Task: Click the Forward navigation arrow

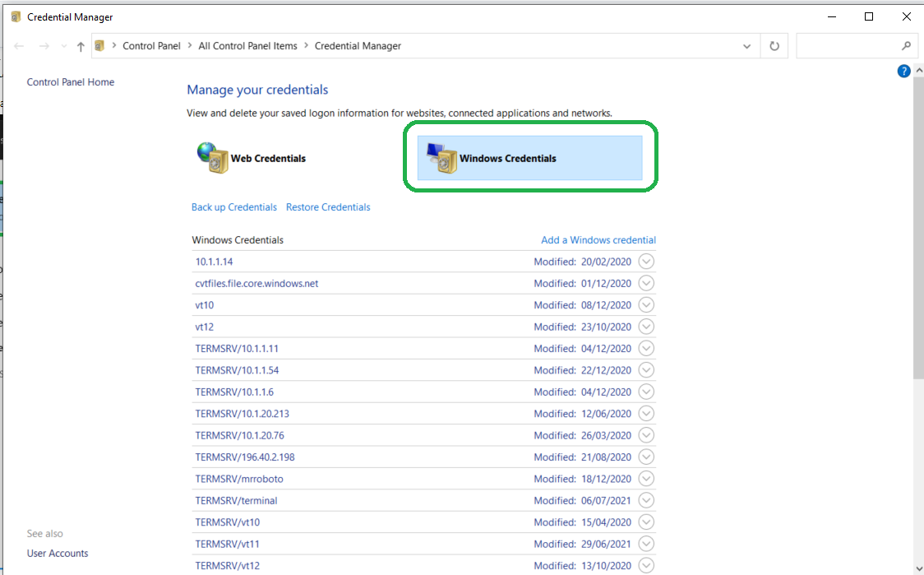Action: (x=44, y=46)
